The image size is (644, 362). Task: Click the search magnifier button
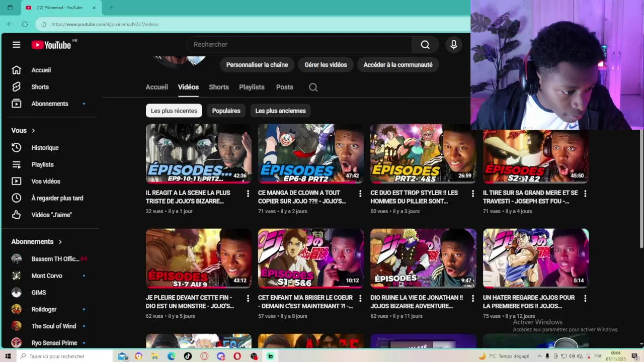(x=425, y=45)
